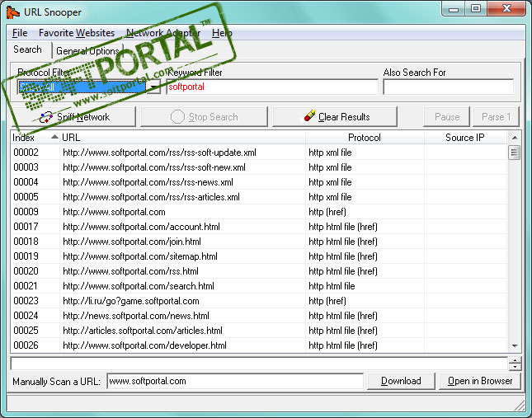Open the File menu

pos(20,33)
